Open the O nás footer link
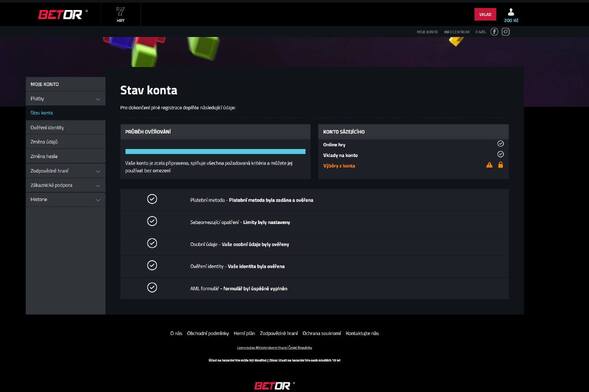The height and width of the screenshot is (392, 589). coord(176,333)
